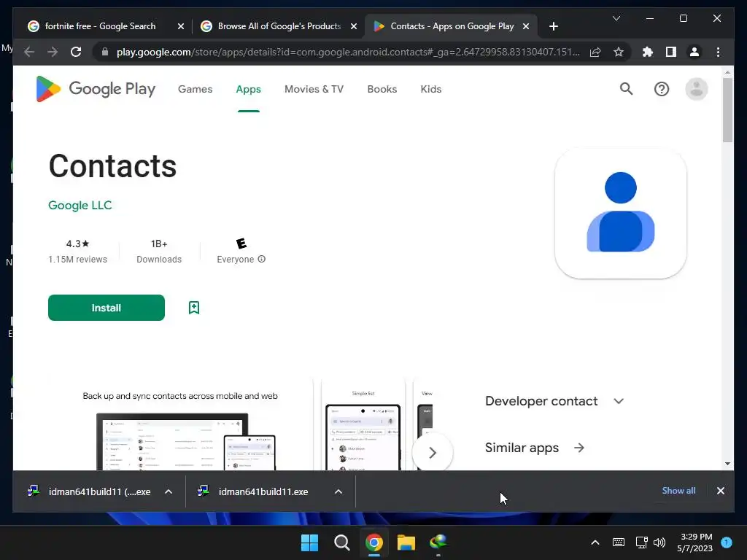Image resolution: width=747 pixels, height=560 pixels.
Task: Advance screenshots carousel with next arrow
Action: tap(432, 452)
